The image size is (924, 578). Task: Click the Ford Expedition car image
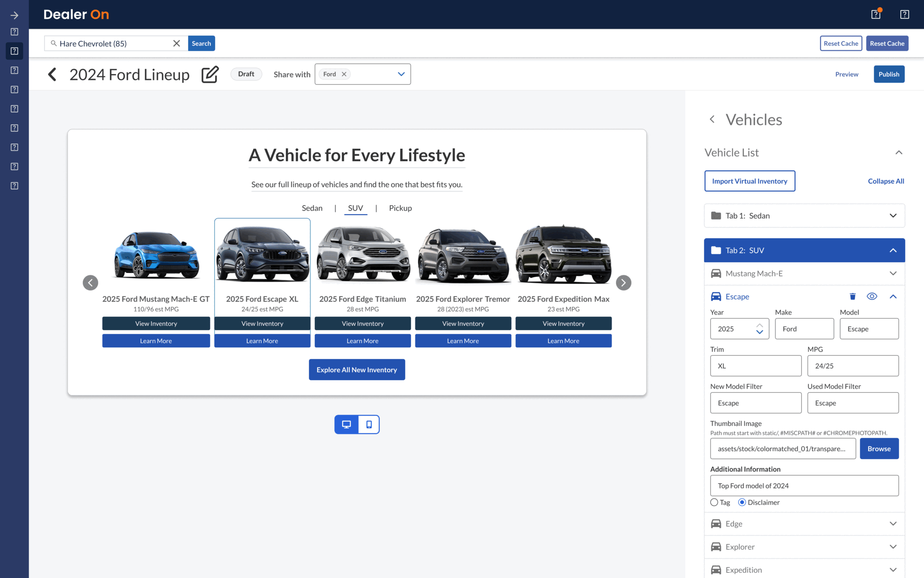564,254
